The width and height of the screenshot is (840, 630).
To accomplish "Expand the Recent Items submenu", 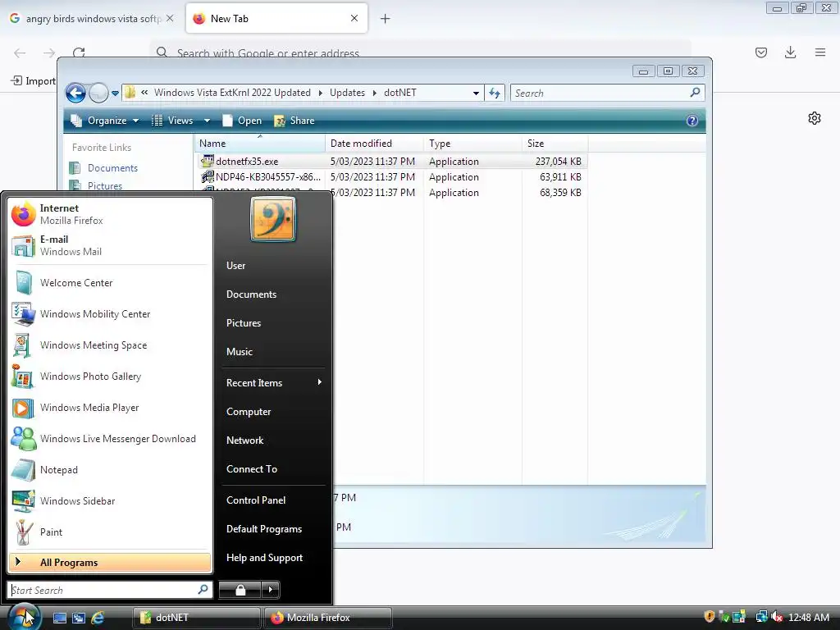I will pos(273,382).
